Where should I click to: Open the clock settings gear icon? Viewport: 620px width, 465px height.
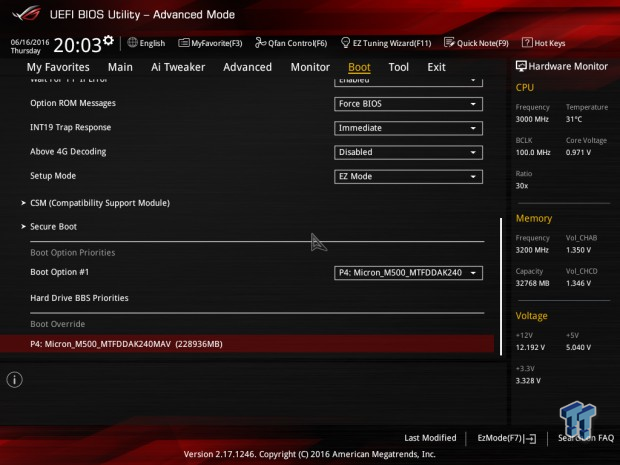click(x=108, y=40)
